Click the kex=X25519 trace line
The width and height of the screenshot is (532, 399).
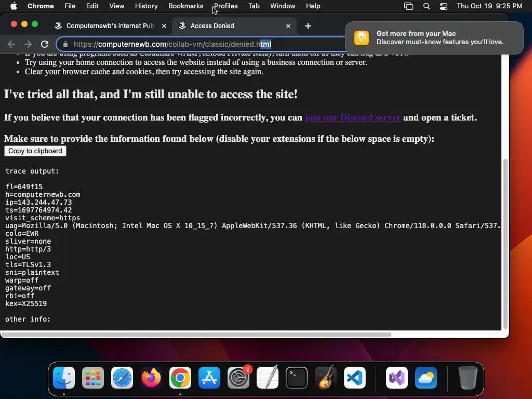click(26, 303)
